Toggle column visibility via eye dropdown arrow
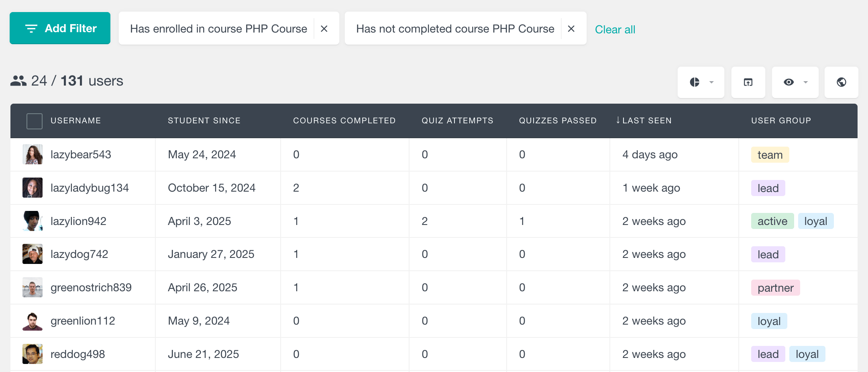This screenshot has width=868, height=372. click(x=805, y=82)
